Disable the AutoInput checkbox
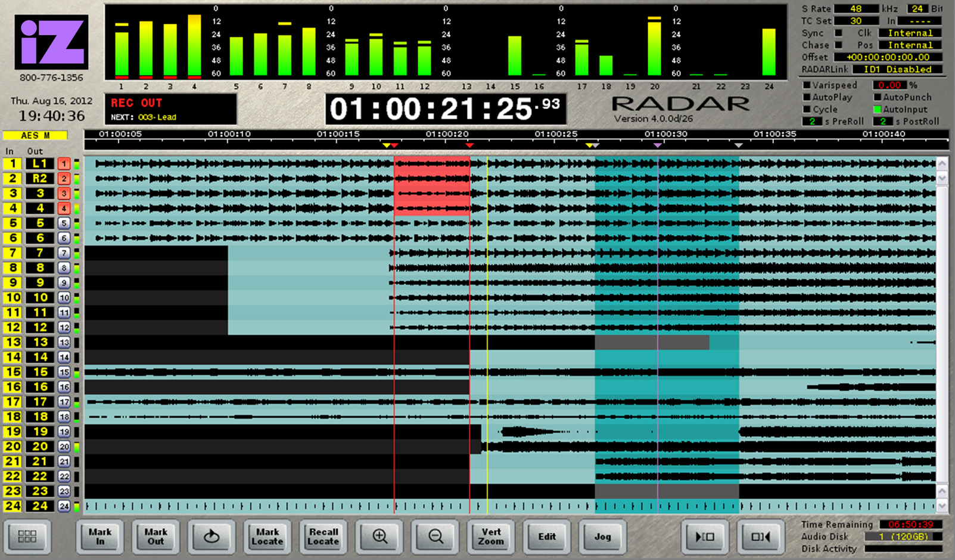The height and width of the screenshot is (560, 955). coord(878,109)
